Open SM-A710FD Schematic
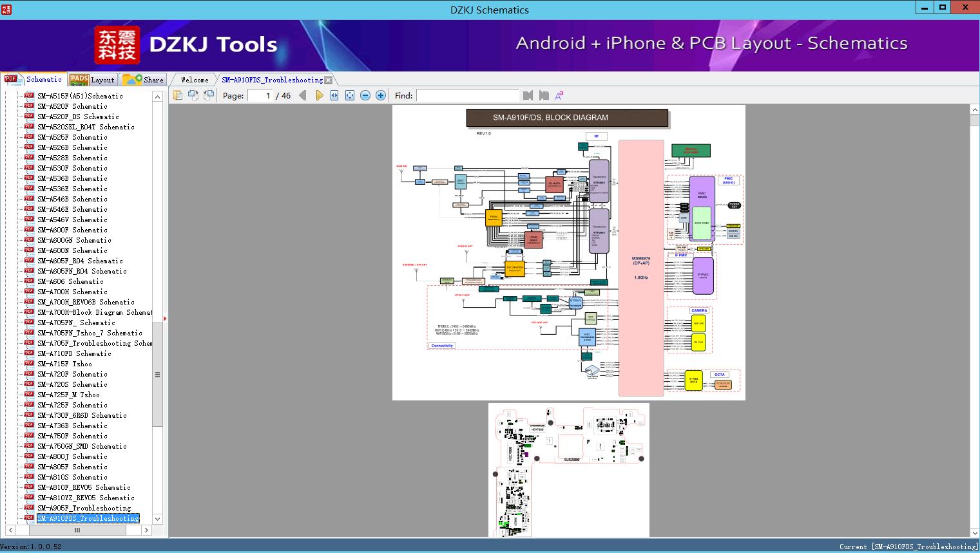 pyautogui.click(x=74, y=353)
